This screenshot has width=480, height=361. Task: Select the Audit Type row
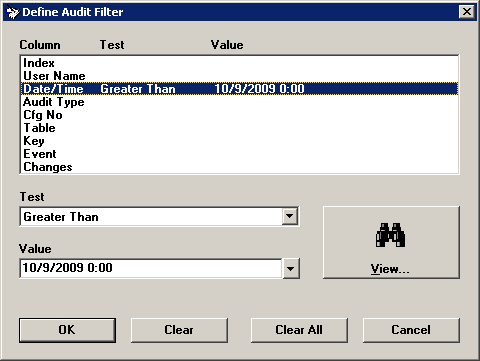[240, 102]
